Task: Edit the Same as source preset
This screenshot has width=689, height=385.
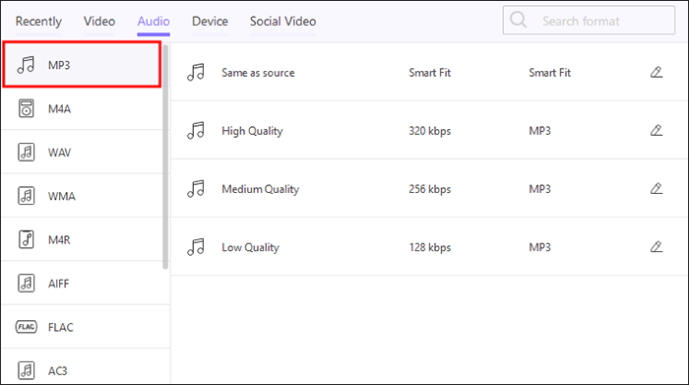Action: 656,72
